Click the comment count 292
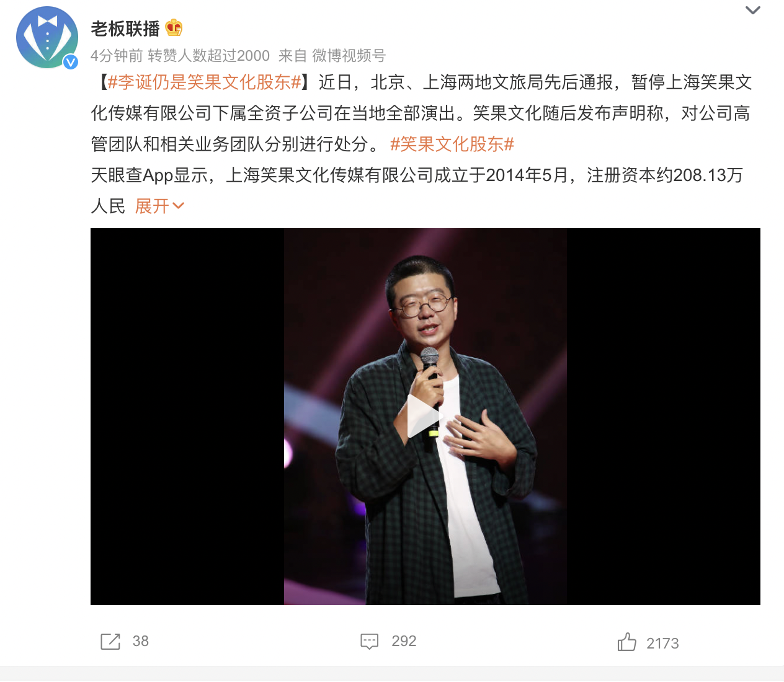Screen dimensions: 784x682 [x=404, y=641]
